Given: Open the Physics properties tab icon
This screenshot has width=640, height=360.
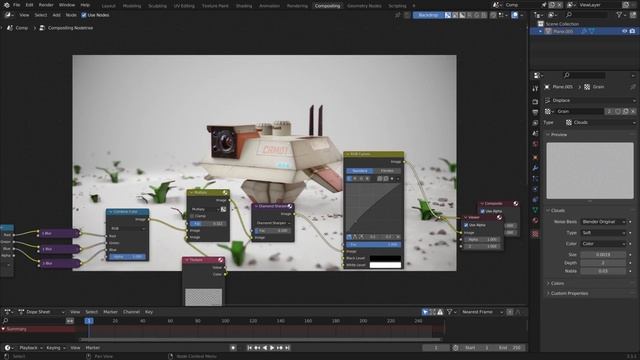Looking at the screenshot, I should coord(535,189).
